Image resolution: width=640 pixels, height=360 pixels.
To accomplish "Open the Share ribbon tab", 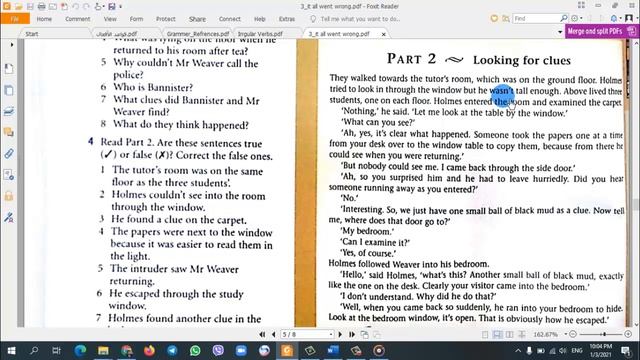I will tap(197, 19).
